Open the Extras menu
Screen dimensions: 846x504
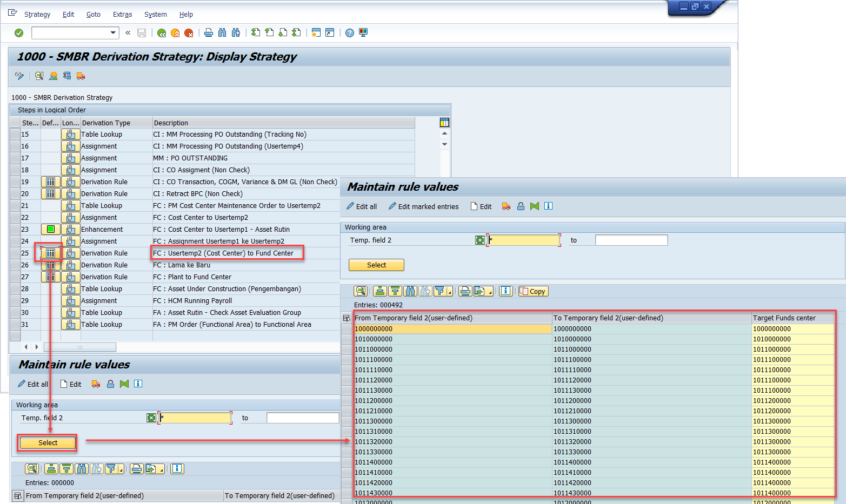click(122, 14)
